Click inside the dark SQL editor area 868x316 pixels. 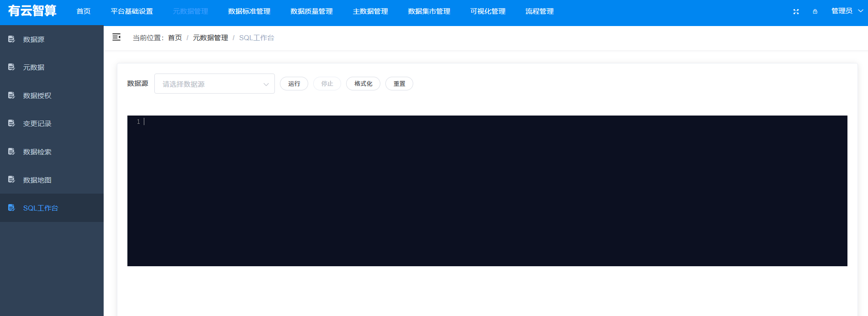pyautogui.click(x=487, y=191)
